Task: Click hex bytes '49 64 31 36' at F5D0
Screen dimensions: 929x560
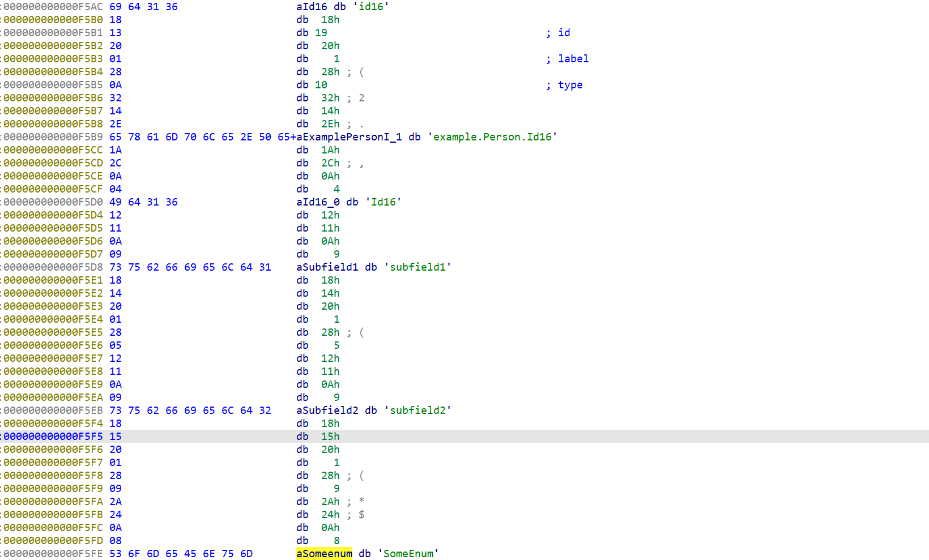Action: tap(144, 202)
